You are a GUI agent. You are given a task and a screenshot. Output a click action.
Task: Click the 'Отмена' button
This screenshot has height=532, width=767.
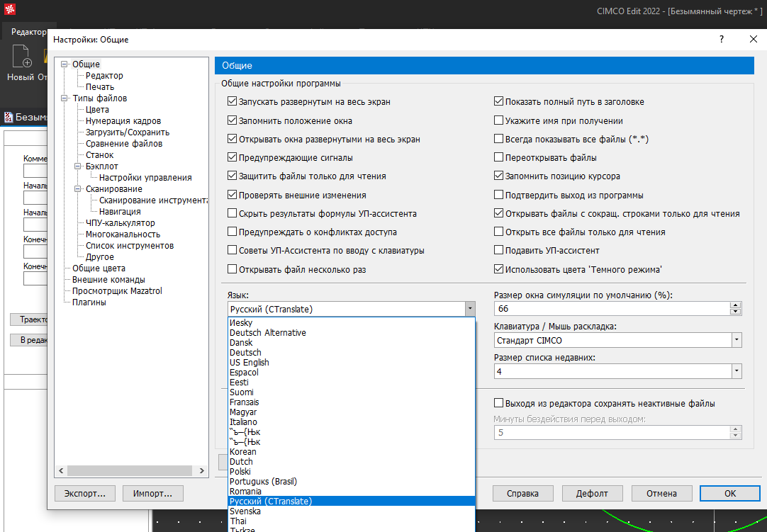[661, 493]
